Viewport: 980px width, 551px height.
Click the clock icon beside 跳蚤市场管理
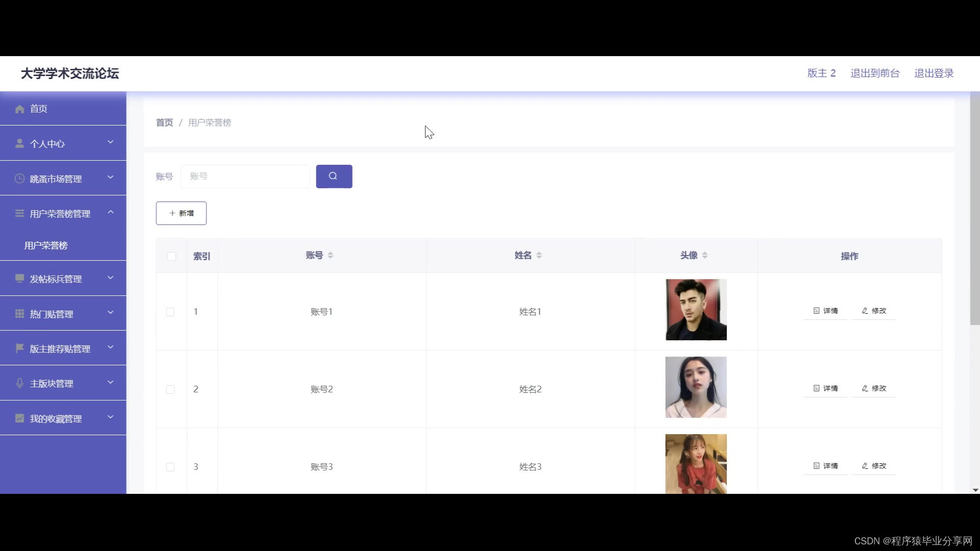coord(20,179)
